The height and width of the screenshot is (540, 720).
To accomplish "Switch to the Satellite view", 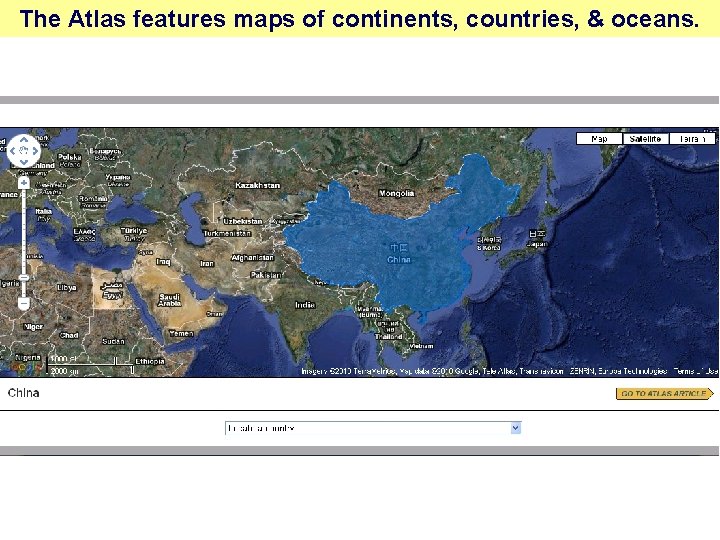I will click(646, 139).
